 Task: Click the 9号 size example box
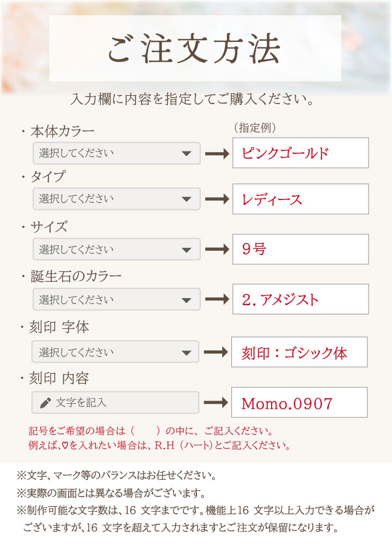pos(300,249)
